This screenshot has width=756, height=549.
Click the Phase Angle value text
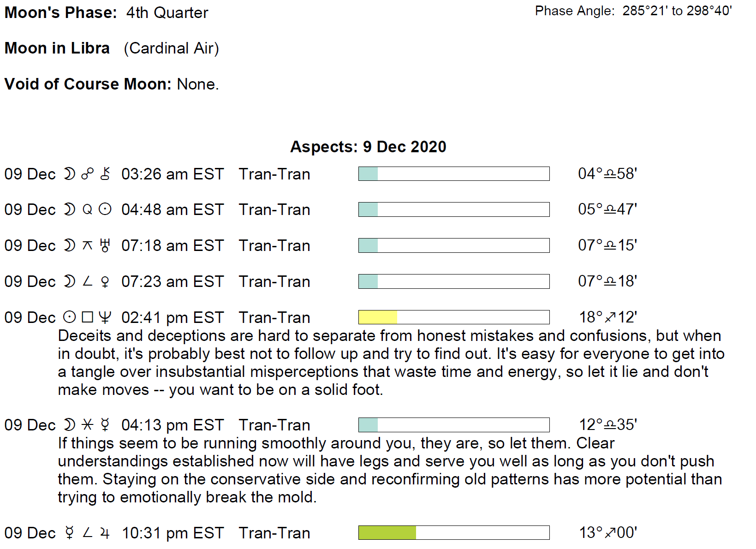[677, 11]
